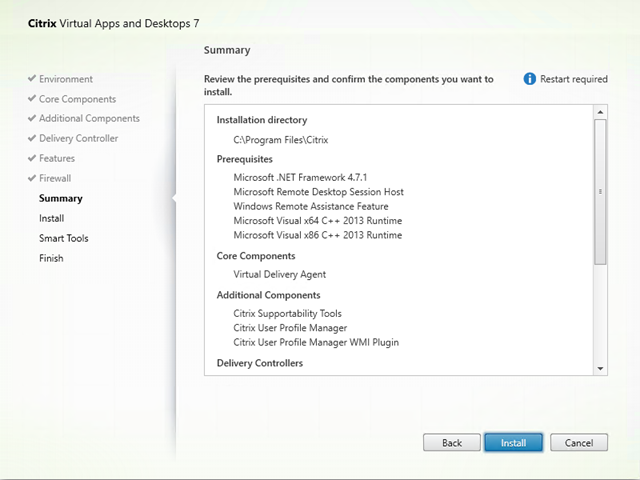
Task: Click the Core Components heading in summary
Action: (256, 256)
